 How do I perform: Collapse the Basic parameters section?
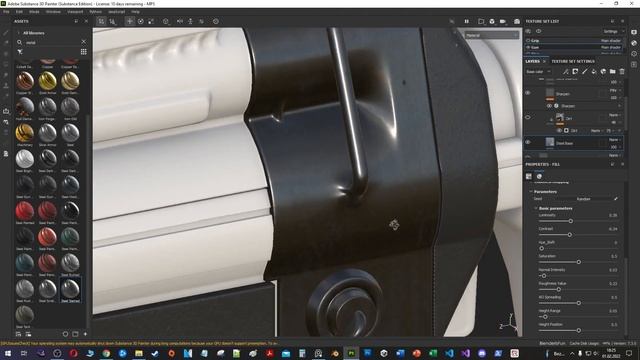click(536, 208)
